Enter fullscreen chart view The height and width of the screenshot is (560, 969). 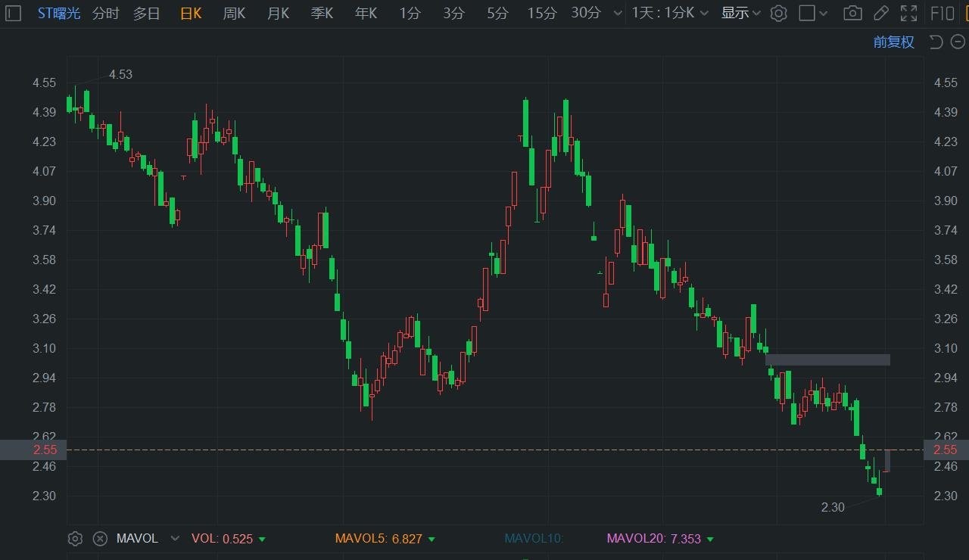(x=908, y=13)
